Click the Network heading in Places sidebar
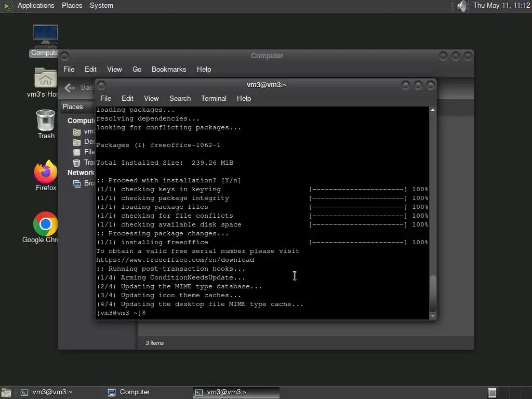 (x=81, y=172)
